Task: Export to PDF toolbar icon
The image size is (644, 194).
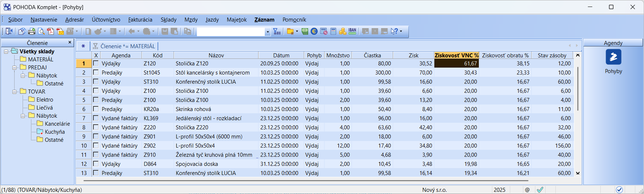Action: [x=51, y=31]
